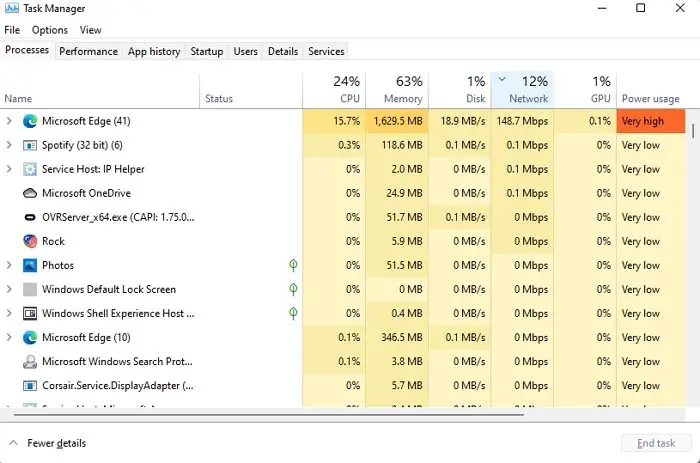This screenshot has width=700, height=463.
Task: Expand the Service Host: IP Helper group
Action: [9, 169]
